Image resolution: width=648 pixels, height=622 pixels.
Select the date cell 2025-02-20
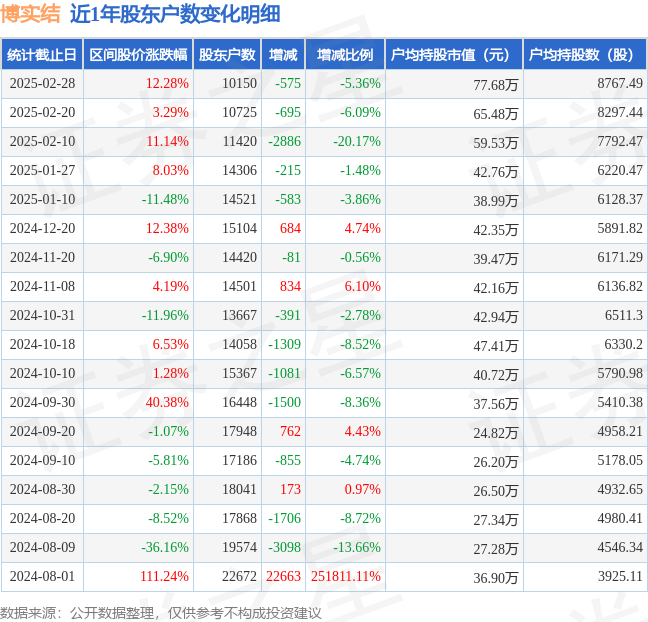pos(43,112)
